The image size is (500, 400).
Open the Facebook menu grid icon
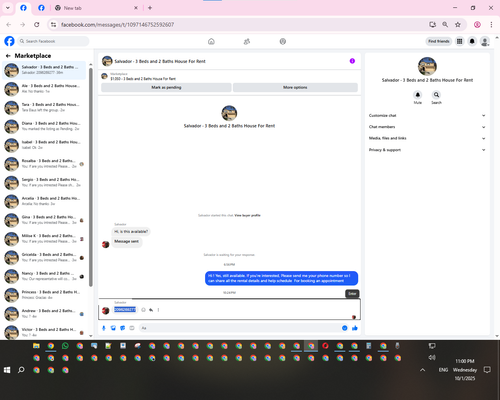click(460, 41)
